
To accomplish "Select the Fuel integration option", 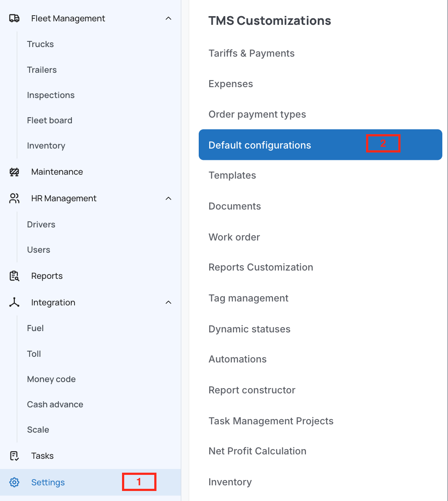I will point(35,328).
